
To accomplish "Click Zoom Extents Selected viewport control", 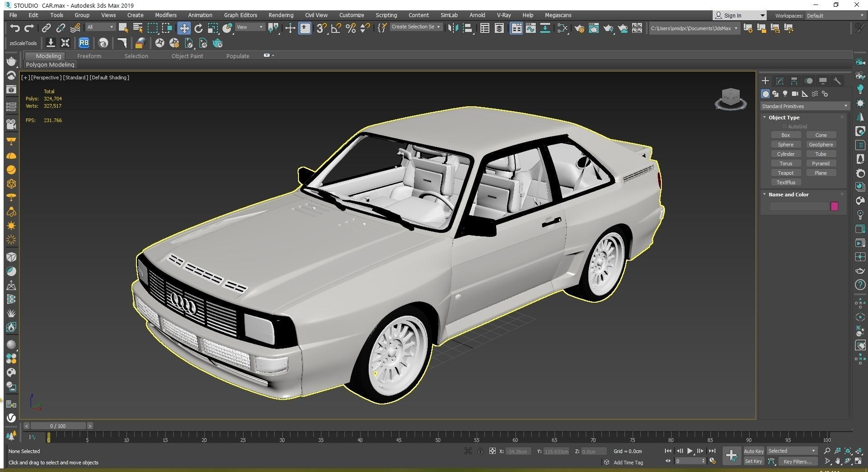I will 848,451.
